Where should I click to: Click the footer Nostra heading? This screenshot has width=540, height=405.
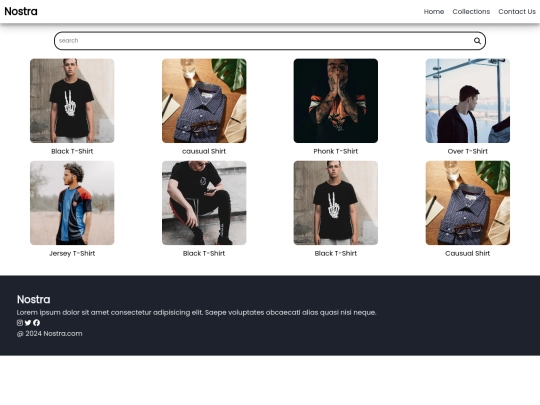click(x=33, y=299)
